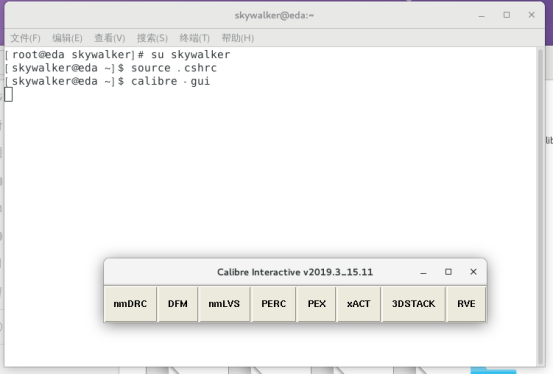Image resolution: width=554 pixels, height=375 pixels.
Task: Launch the 3DSTACK tool
Action: [x=413, y=304]
